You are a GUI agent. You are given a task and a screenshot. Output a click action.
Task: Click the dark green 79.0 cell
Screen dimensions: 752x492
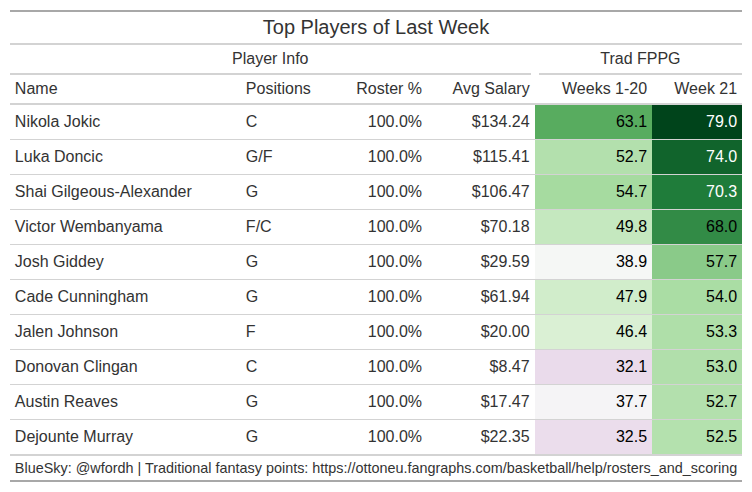696,122
